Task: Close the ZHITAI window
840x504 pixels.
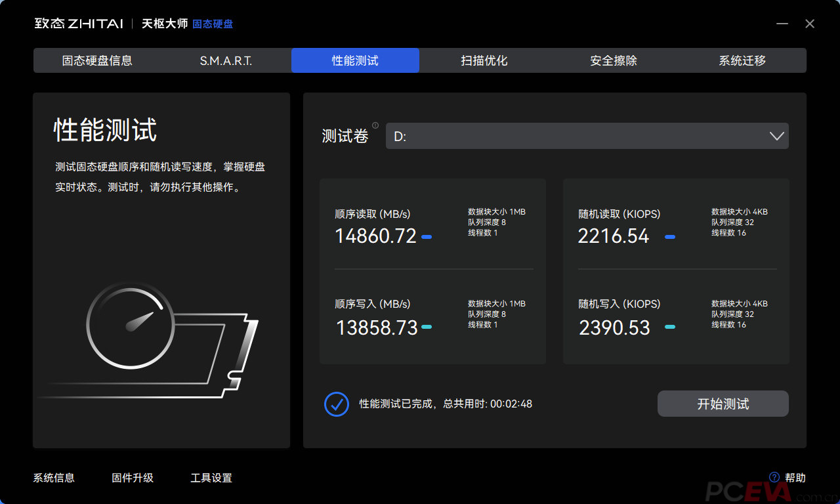Action: 810,24
